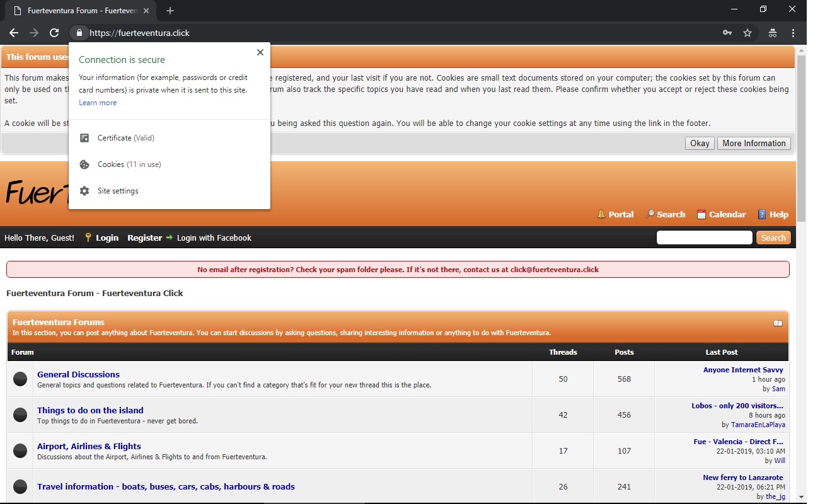
Task: Go back with the browser back arrow
Action: pos(14,33)
